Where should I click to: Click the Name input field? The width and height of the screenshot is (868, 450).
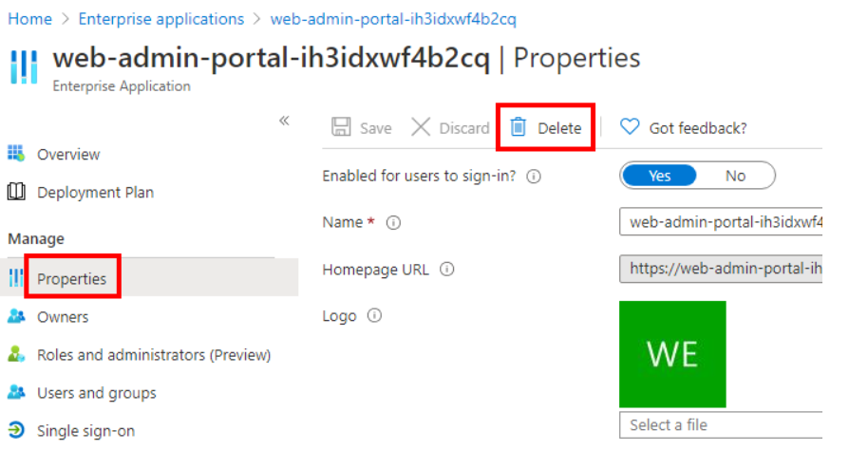pyautogui.click(x=721, y=222)
